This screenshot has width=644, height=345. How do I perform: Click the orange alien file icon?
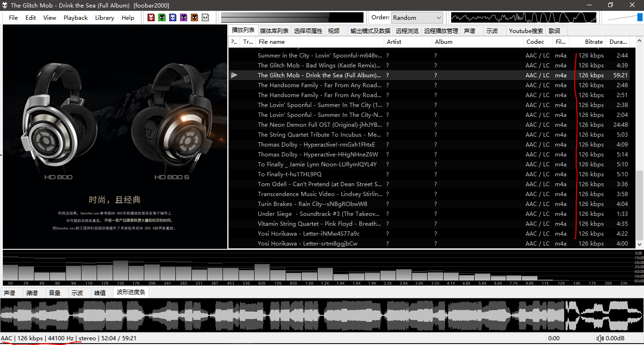coord(194,17)
